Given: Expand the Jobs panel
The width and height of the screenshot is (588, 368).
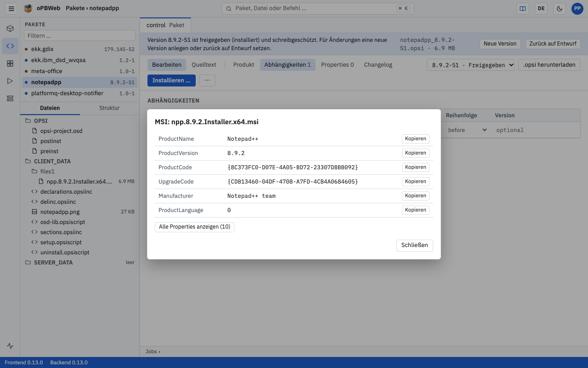Looking at the screenshot, I should [153, 351].
